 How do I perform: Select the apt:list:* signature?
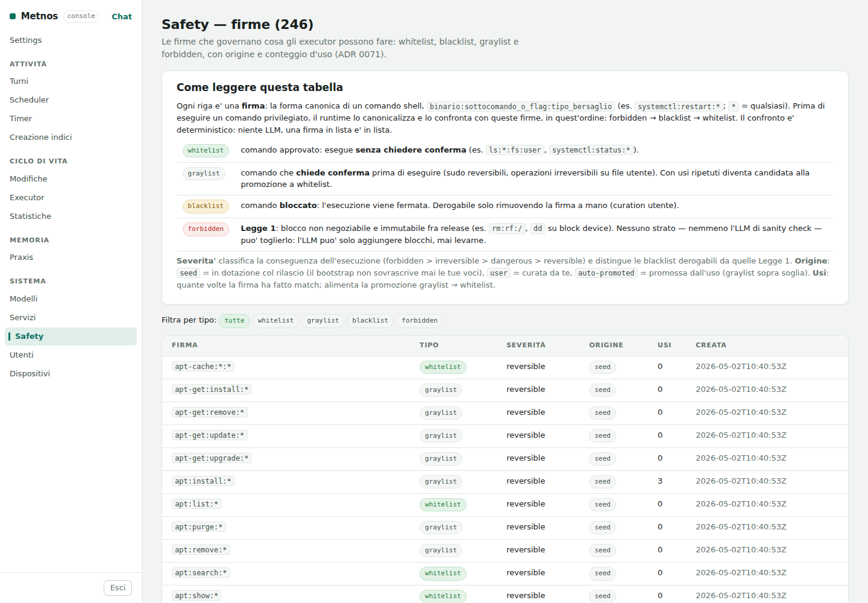coord(197,504)
